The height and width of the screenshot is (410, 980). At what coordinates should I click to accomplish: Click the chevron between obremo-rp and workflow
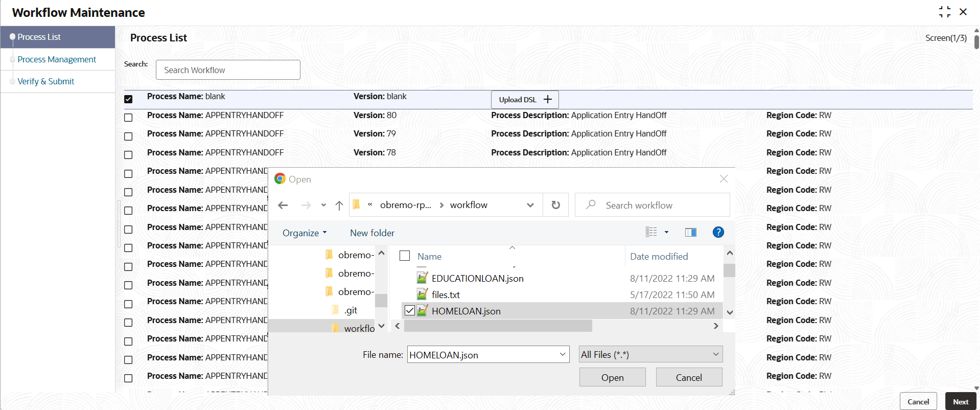click(x=441, y=205)
